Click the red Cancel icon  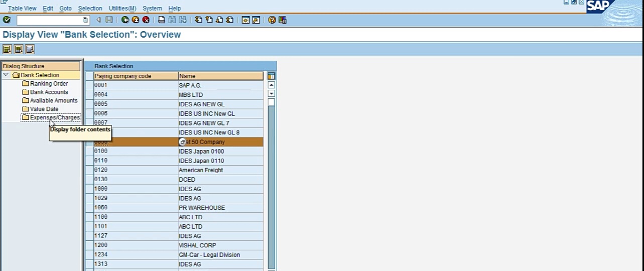pyautogui.click(x=146, y=20)
